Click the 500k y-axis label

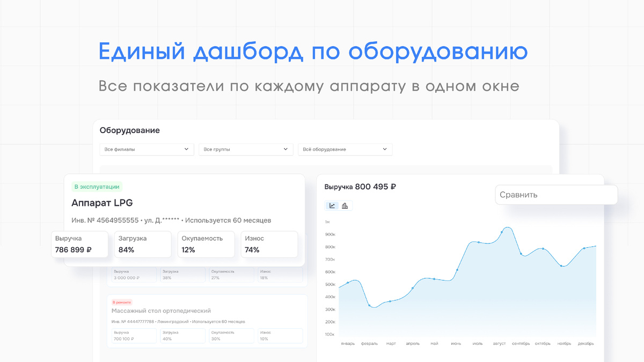click(330, 284)
